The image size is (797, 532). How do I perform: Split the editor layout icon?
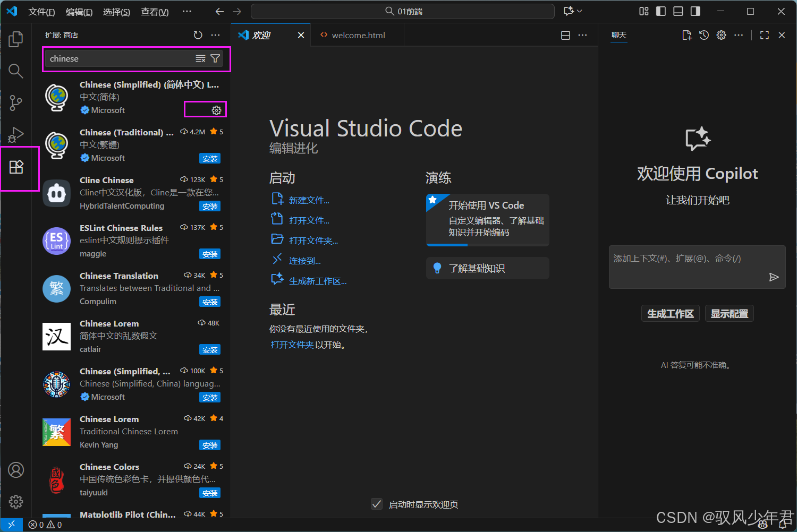[566, 35]
